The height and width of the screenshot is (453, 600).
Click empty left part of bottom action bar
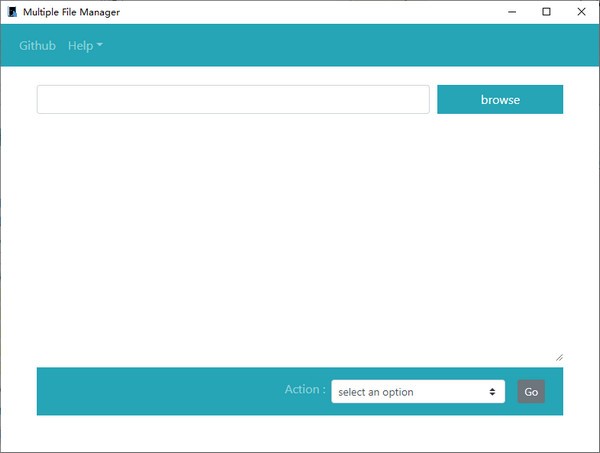[x=150, y=391]
